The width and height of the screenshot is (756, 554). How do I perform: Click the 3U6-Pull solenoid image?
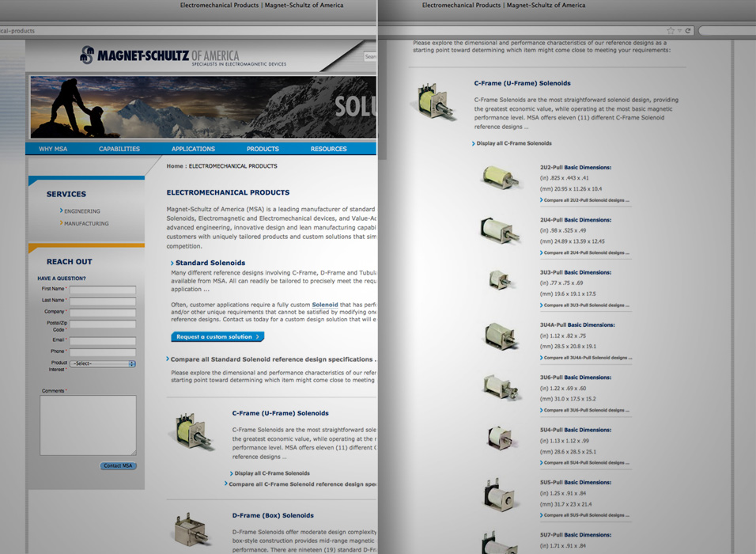click(x=501, y=387)
